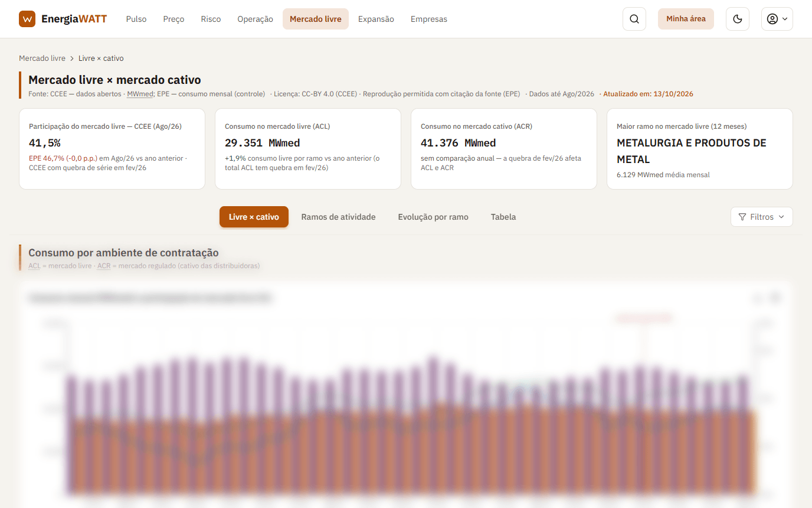The height and width of the screenshot is (508, 812).
Task: Switch to the Tabela tab
Action: point(503,217)
